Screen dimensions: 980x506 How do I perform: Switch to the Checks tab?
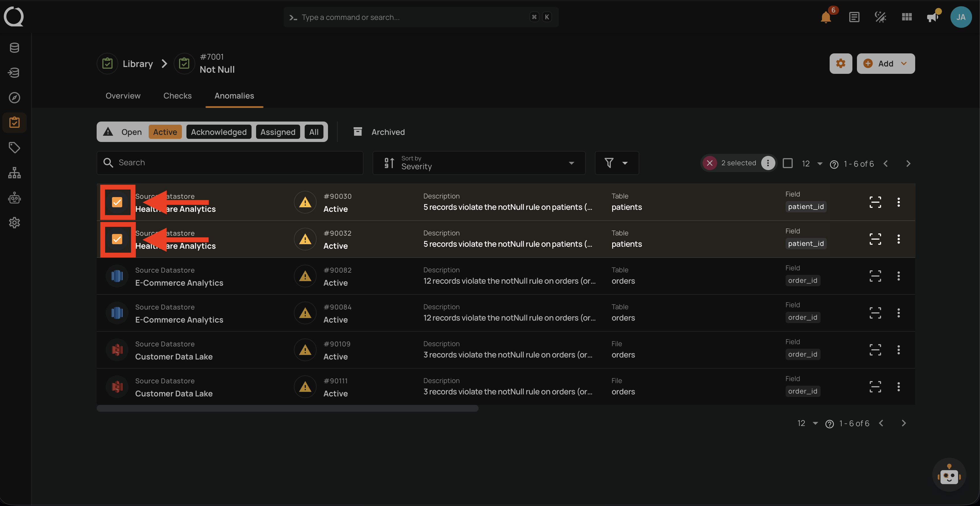coord(177,96)
